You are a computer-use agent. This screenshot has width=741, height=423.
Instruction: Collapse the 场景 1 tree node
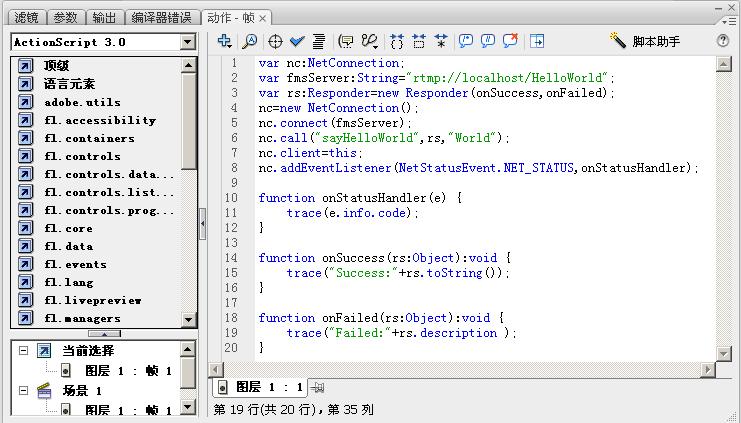click(x=21, y=390)
